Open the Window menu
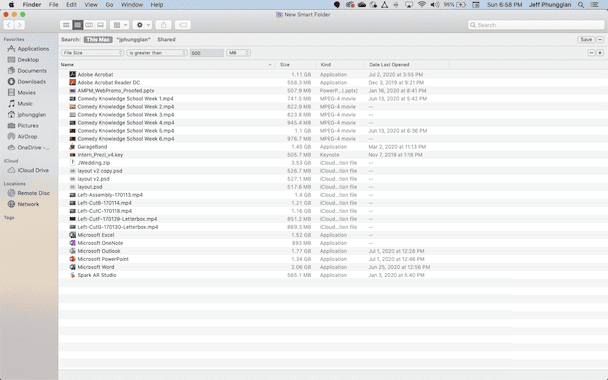 (132, 5)
